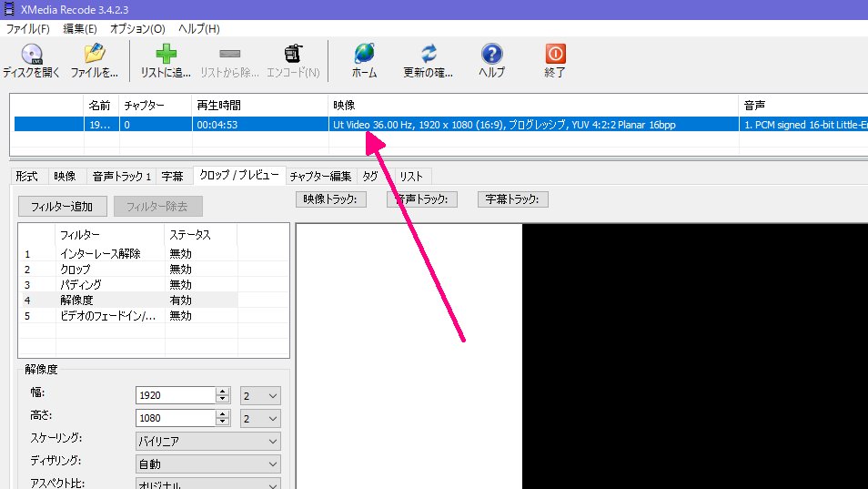Viewport: 868px width, 489px height.
Task: Click the XMedia Recode title bar app icon
Action: [9, 9]
